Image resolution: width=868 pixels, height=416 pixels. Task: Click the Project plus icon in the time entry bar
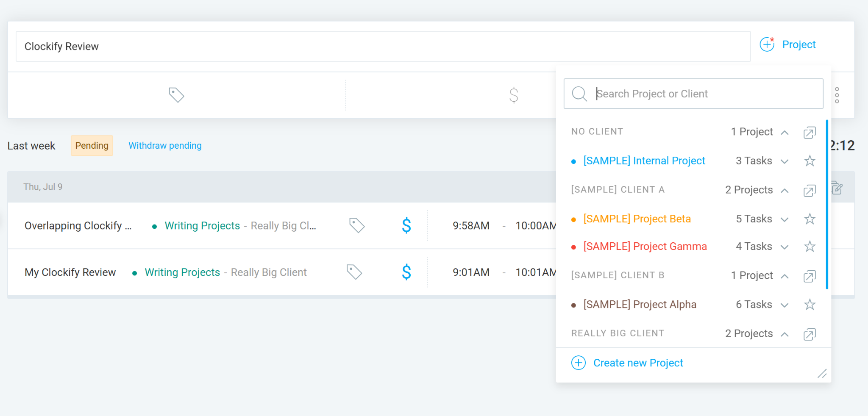767,44
